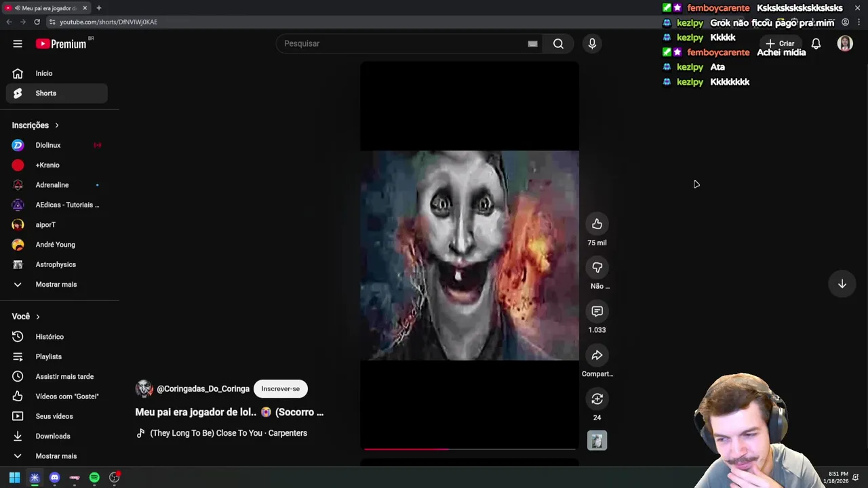Open AEdicas - Tutoriais subscription
The height and width of the screenshot is (488, 868).
coord(57,205)
